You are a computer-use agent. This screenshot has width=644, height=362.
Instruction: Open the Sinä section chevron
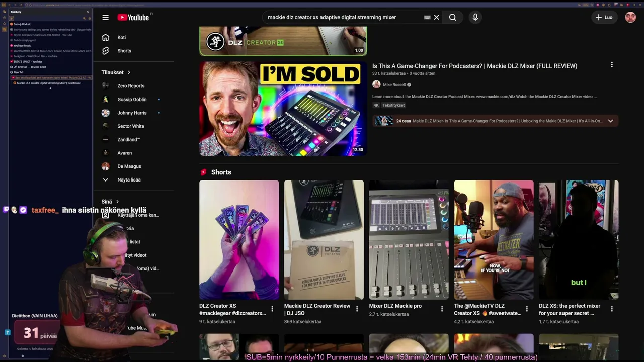[117, 202]
